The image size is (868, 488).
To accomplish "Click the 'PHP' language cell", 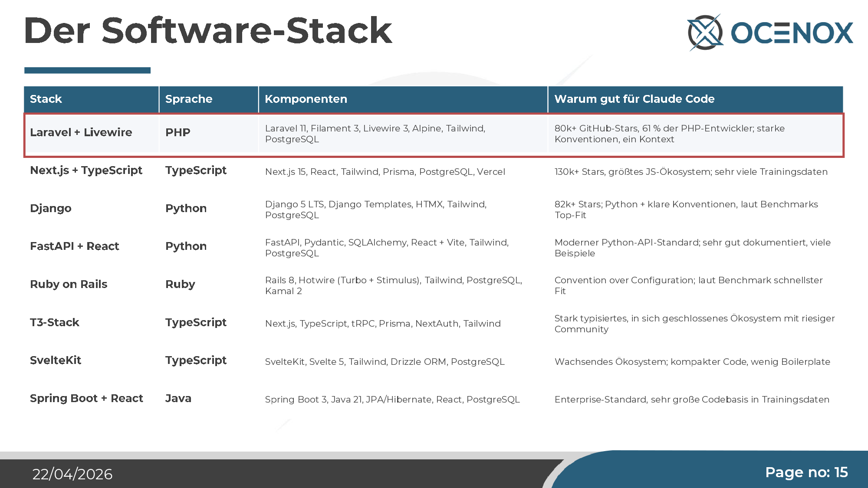I will pyautogui.click(x=209, y=134).
